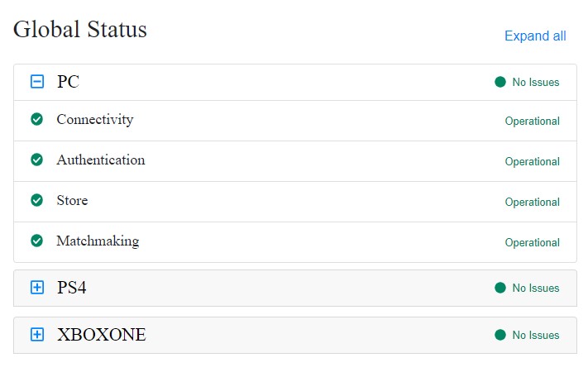Click the Store green checkmark icon
Image resolution: width=588 pixels, height=372 pixels.
36,200
